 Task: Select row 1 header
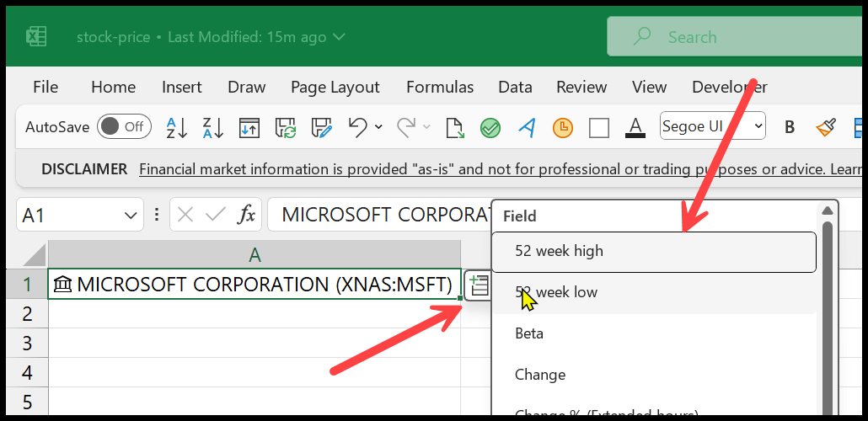pos(27,285)
